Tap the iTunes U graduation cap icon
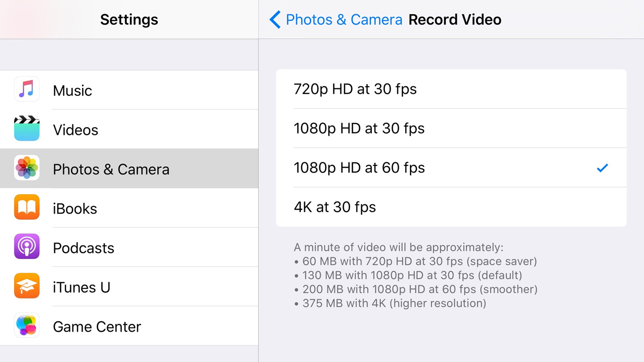The image size is (644, 362). pyautogui.click(x=27, y=286)
